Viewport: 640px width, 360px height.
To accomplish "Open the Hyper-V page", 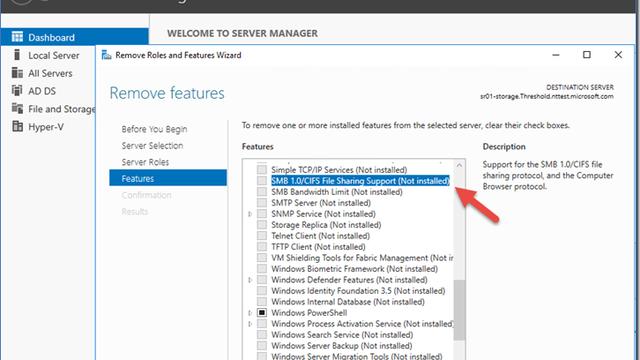I will [x=46, y=127].
